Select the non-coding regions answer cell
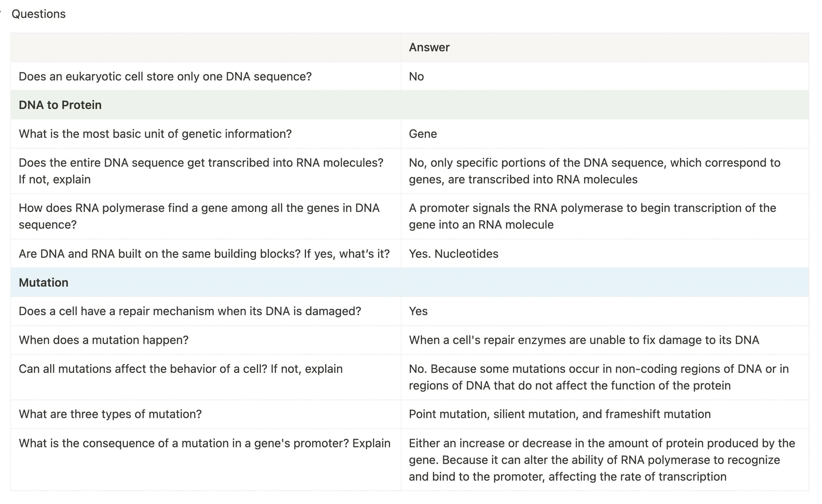This screenshot has width=822, height=504. [x=598, y=377]
